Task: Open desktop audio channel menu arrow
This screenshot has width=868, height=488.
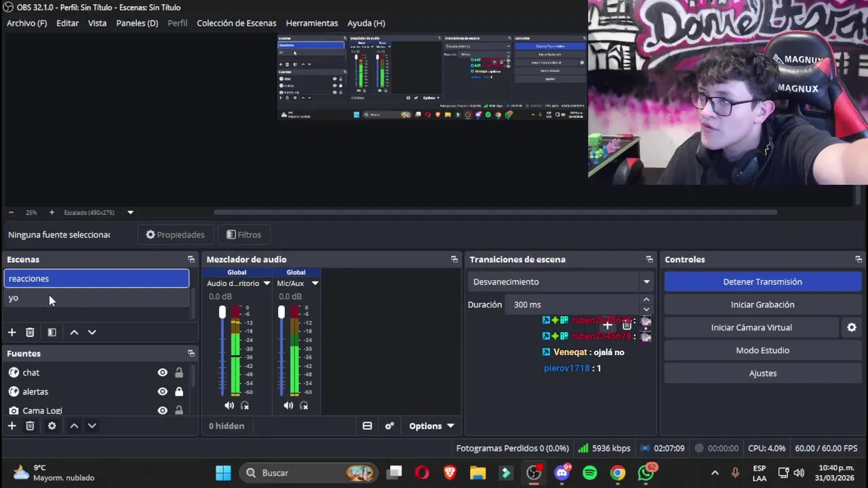Action: (267, 283)
